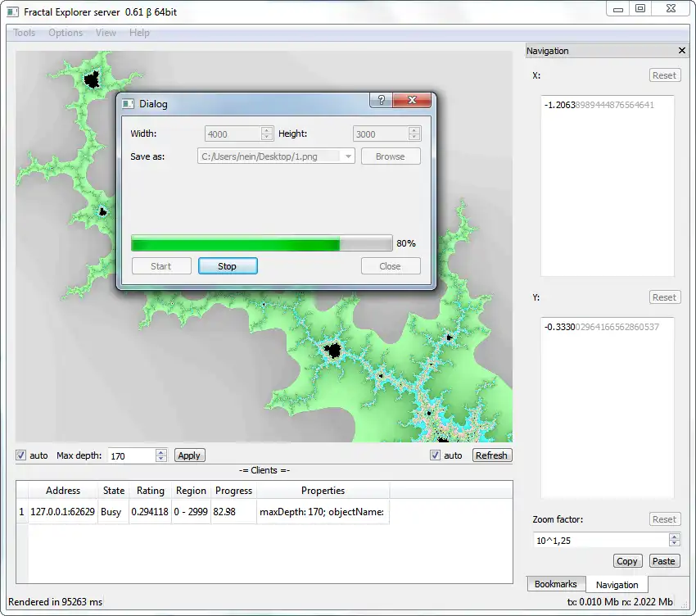Viewport: 696px width, 616px height.
Task: Click the fractal image near large black Mandelbrot
Action: click(332, 351)
